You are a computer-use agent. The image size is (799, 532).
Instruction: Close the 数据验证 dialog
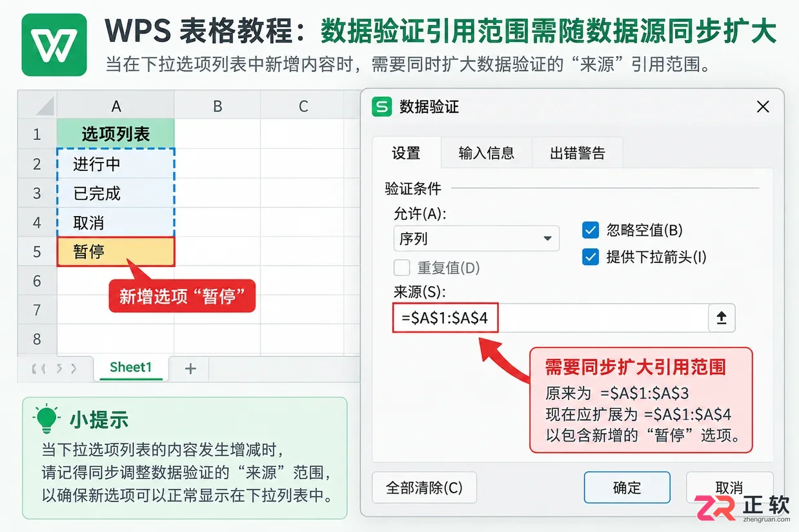coord(763,106)
